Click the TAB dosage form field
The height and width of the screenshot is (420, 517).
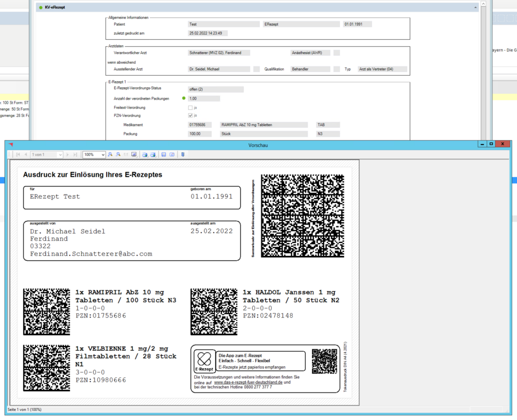click(x=328, y=125)
